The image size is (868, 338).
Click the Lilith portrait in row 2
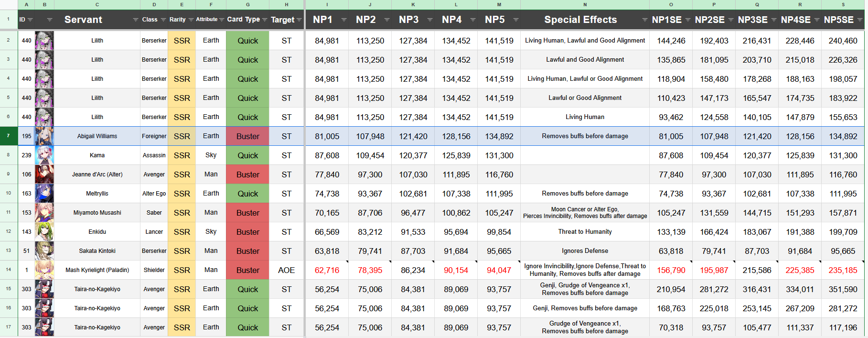pos(44,41)
